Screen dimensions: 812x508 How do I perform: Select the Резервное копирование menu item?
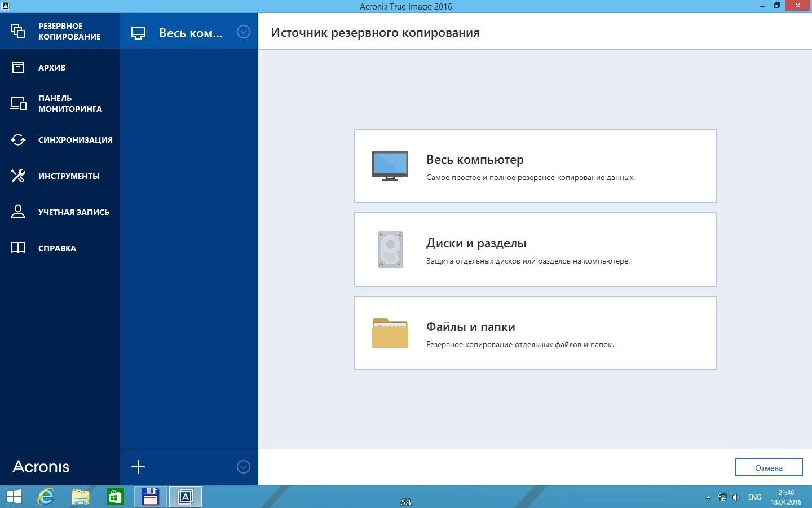point(60,31)
